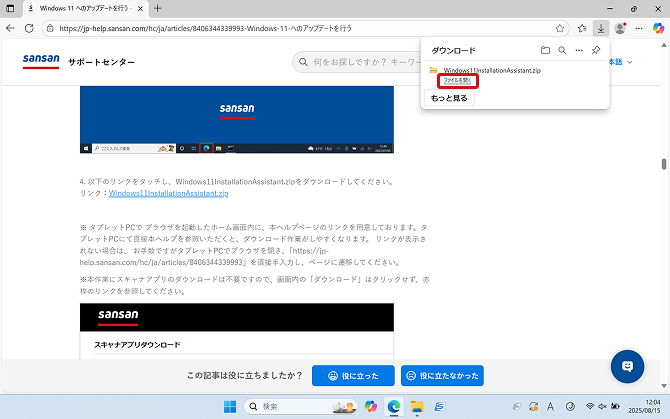The width and height of the screenshot is (670, 419).
Task: Pin the Downloads panel
Action: coord(596,50)
